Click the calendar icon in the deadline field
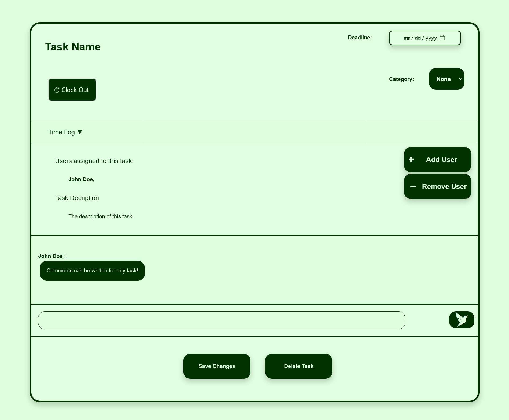Image resolution: width=509 pixels, height=420 pixels. 442,38
